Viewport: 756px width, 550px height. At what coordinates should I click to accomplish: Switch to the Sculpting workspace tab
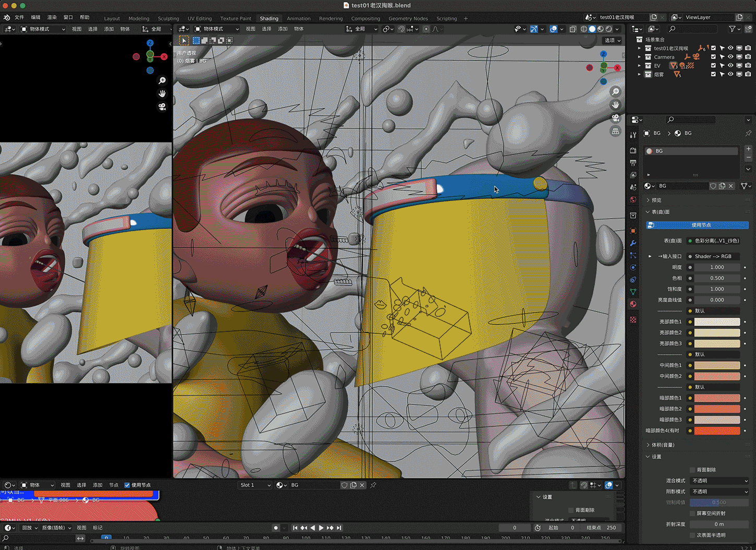click(x=168, y=18)
